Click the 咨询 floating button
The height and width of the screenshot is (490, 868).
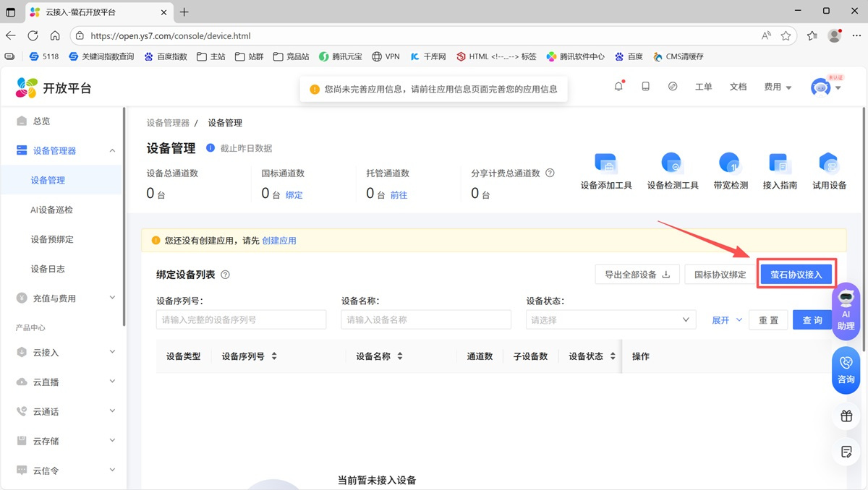[x=846, y=369]
